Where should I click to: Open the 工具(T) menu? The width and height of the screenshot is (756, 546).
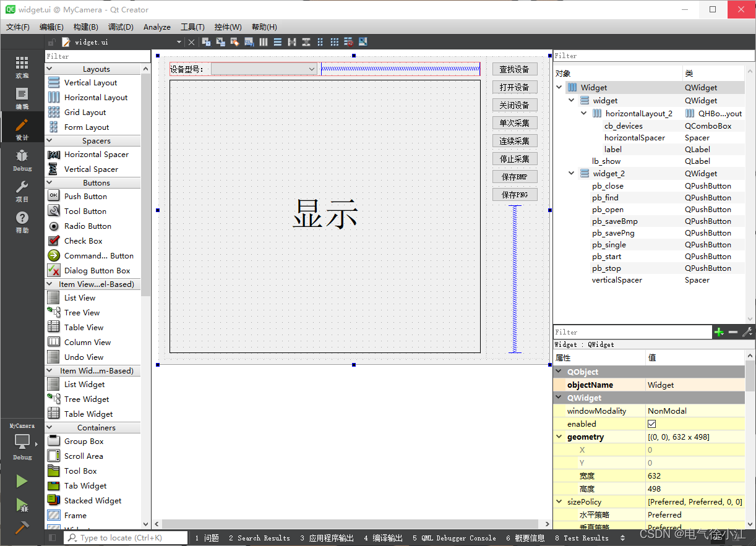(192, 27)
